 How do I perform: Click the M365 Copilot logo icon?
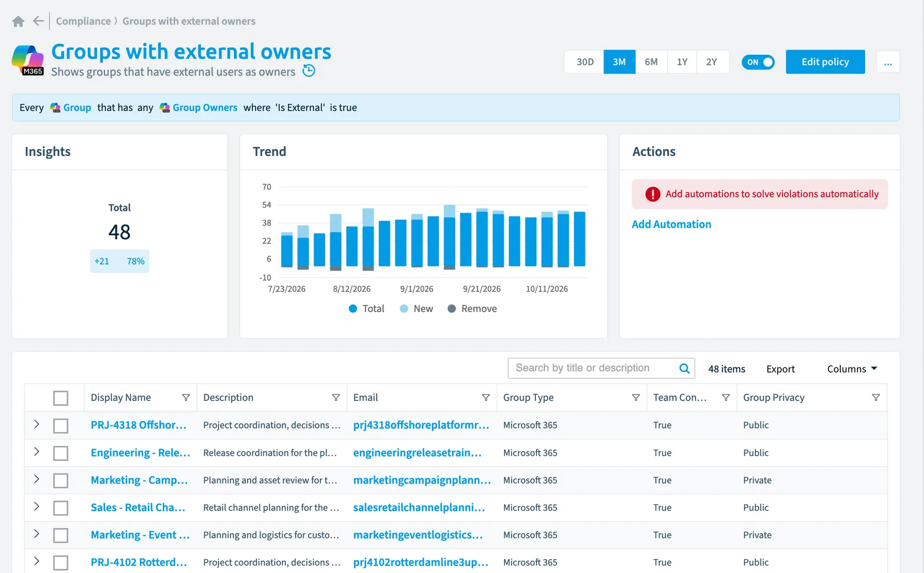[x=28, y=60]
